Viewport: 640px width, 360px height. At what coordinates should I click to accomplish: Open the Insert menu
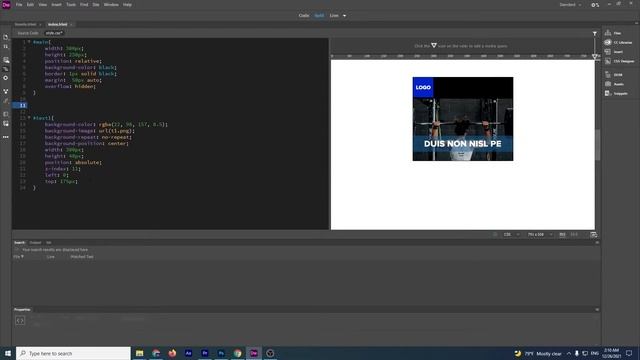pyautogui.click(x=56, y=4)
